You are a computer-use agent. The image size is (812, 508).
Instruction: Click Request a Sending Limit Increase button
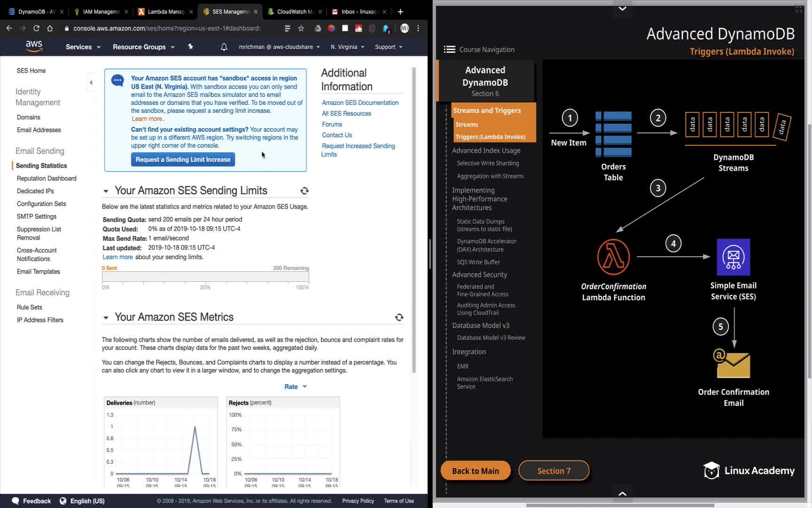pyautogui.click(x=183, y=159)
